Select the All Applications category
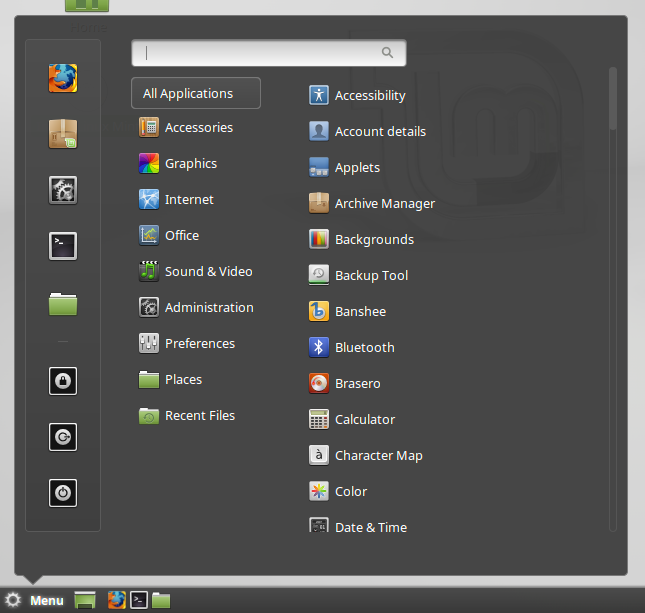Image resolution: width=645 pixels, height=613 pixels. pos(196,93)
